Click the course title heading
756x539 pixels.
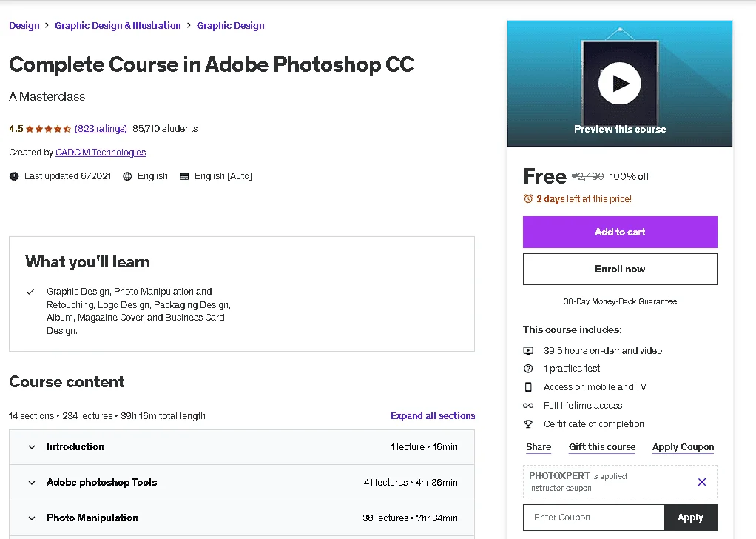[211, 64]
